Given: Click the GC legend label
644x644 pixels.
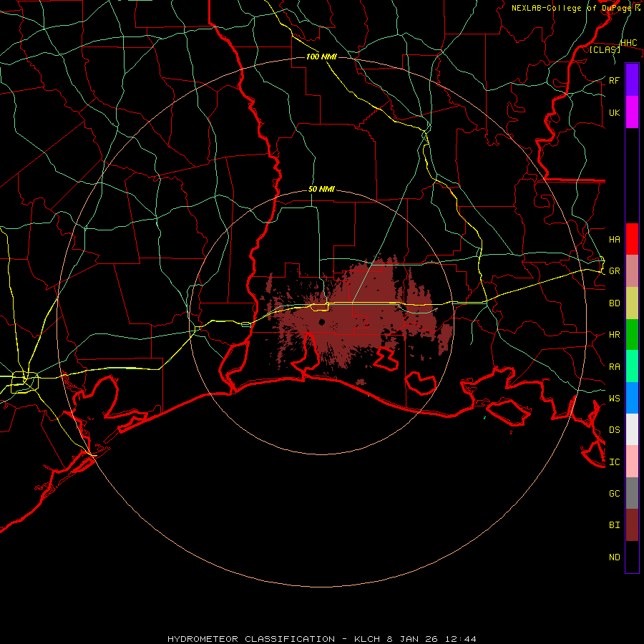Looking at the screenshot, I should pos(614,494).
